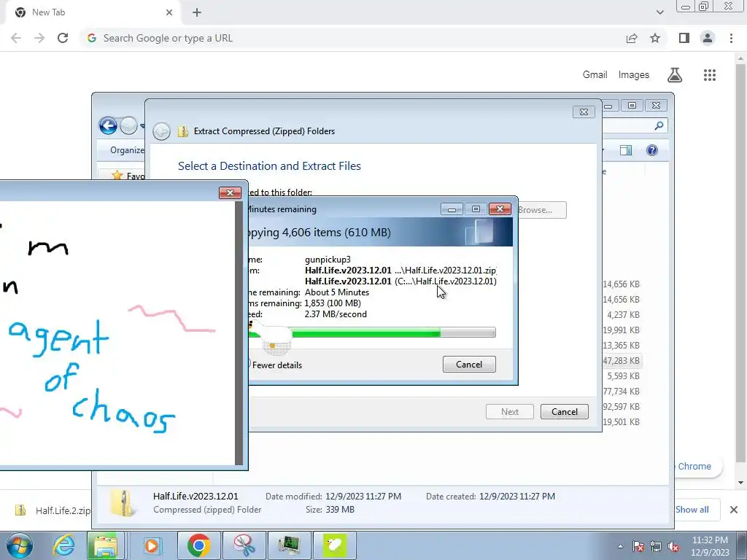The width and height of the screenshot is (747, 560).
Task: Click Action Center flag tray icon
Action: pyautogui.click(x=638, y=546)
